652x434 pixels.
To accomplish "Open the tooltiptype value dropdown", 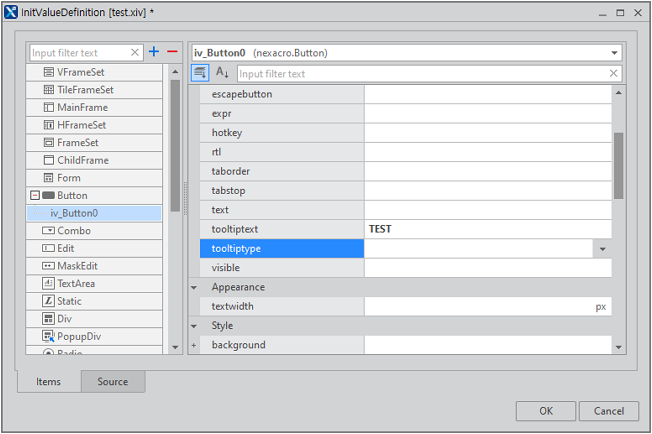I will point(602,249).
